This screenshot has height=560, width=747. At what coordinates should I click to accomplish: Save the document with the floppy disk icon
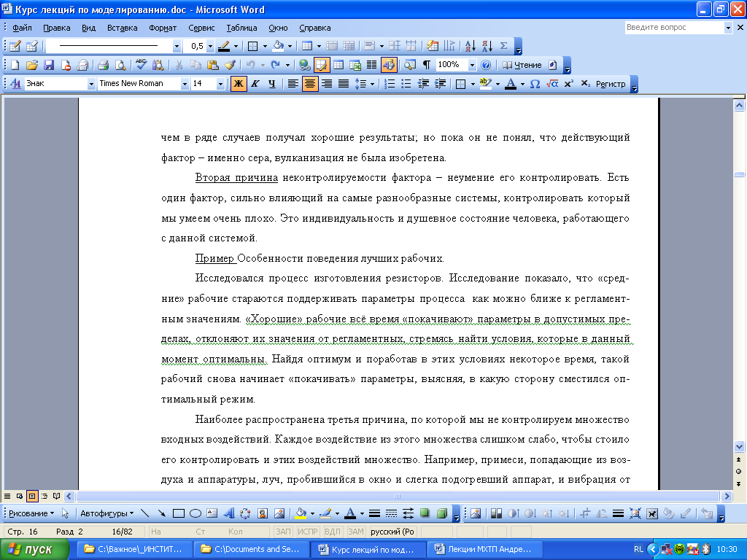49,65
